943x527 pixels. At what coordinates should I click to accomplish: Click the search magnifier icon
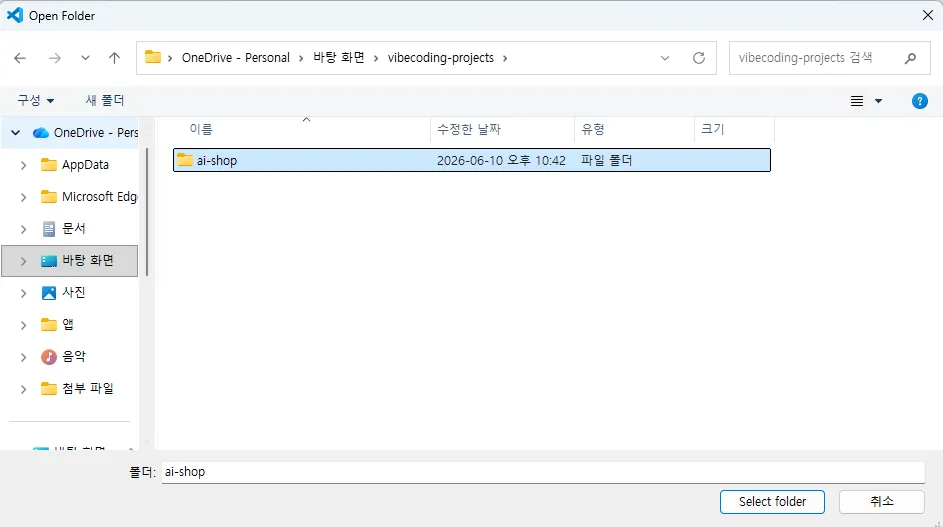911,58
